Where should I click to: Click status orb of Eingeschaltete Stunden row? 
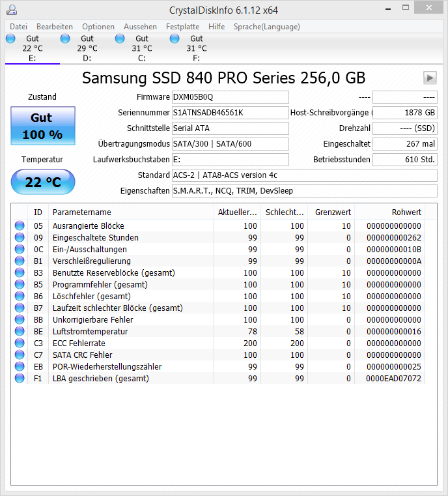[x=20, y=237]
